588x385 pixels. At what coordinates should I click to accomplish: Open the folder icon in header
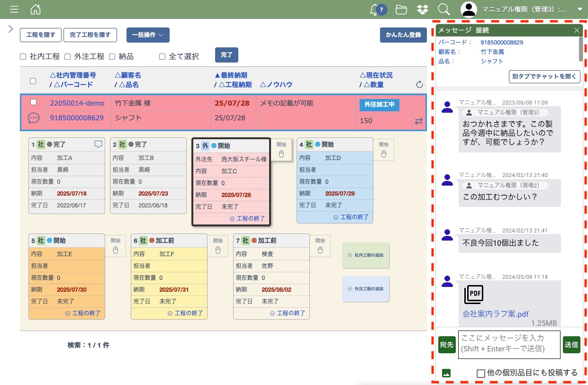coord(401,9)
